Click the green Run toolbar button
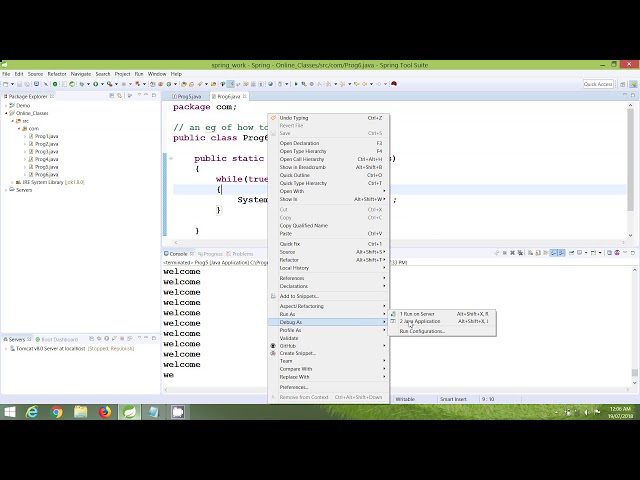 click(96, 84)
